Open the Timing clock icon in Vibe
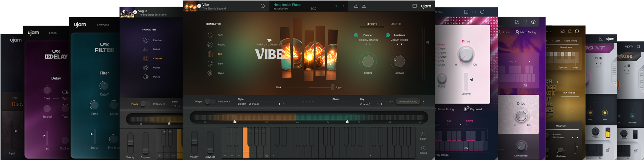The height and width of the screenshot is (160, 644). pyautogui.click(x=423, y=148)
